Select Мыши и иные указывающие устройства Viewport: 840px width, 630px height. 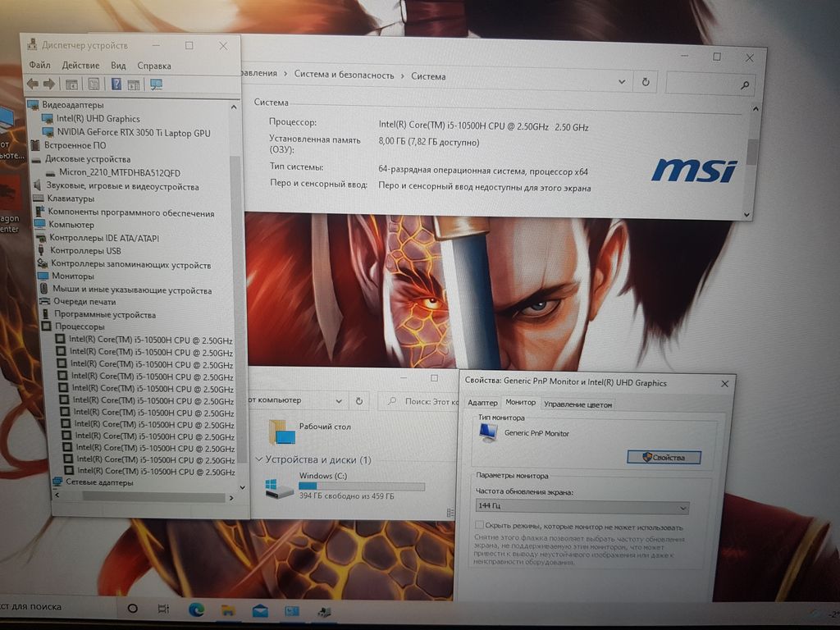(x=132, y=290)
